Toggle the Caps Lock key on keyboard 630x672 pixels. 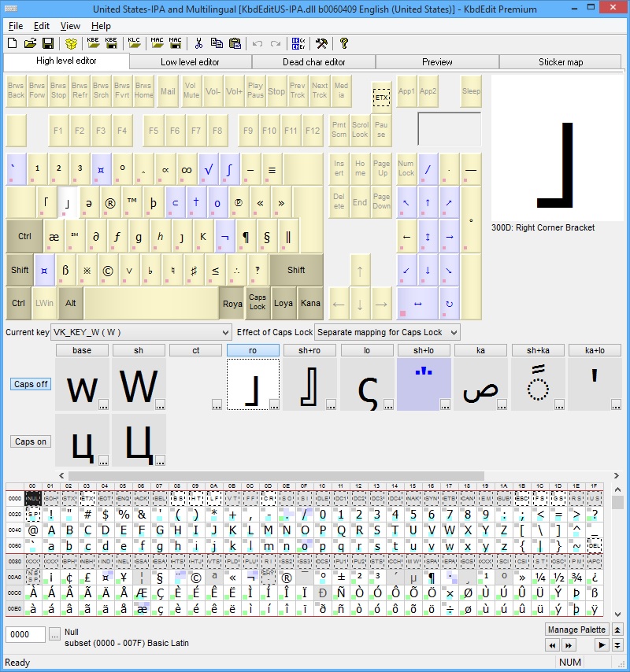[258, 302]
